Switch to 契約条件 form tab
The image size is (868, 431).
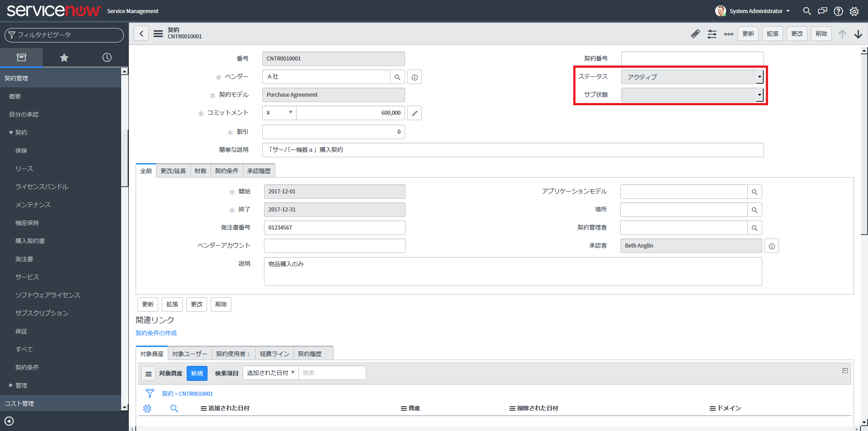pyautogui.click(x=226, y=171)
